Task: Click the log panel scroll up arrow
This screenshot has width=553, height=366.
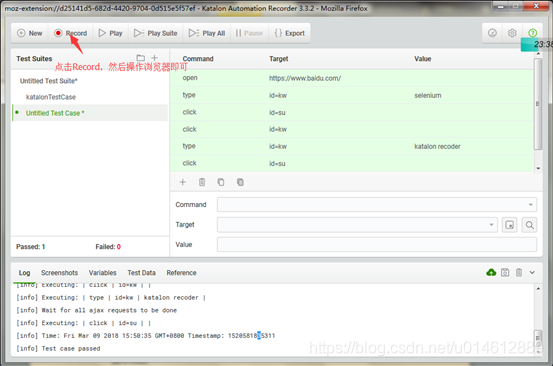Action: [x=538, y=288]
